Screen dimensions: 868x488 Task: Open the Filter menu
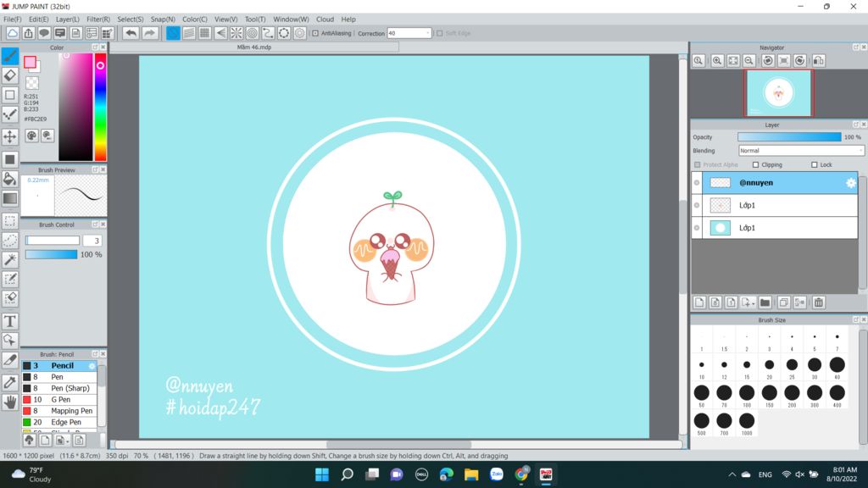[x=98, y=19]
